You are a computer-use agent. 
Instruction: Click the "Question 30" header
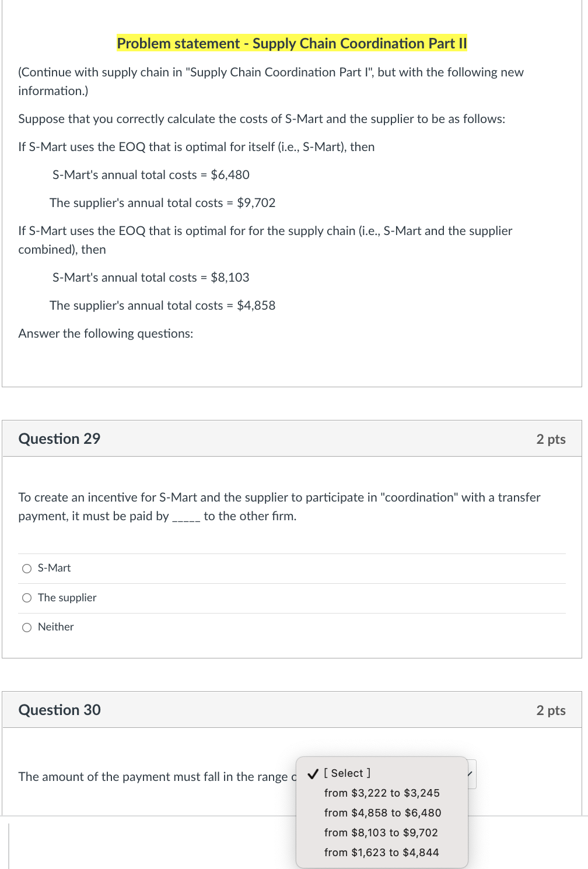(59, 710)
